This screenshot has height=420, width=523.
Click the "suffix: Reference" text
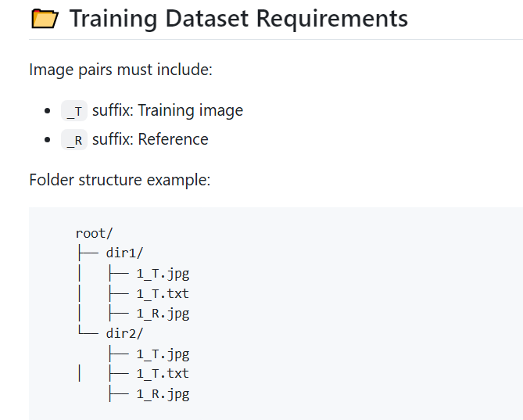point(150,139)
